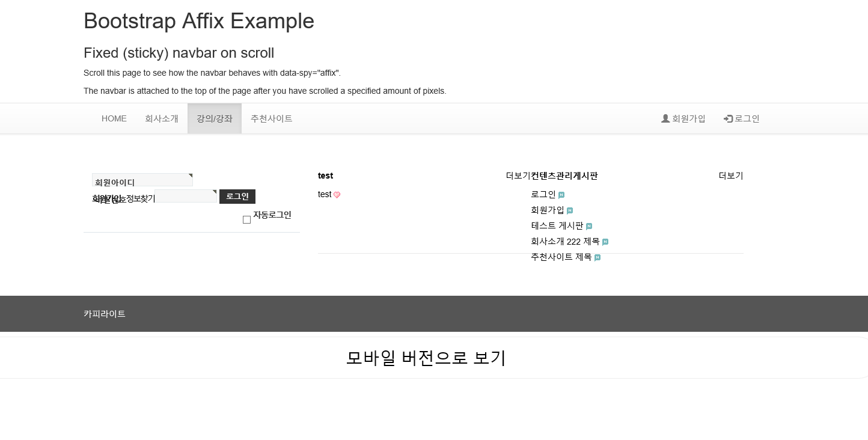Image resolution: width=868 pixels, height=440 pixels.
Task: Focus the 회원아이디 input field
Action: (x=142, y=180)
